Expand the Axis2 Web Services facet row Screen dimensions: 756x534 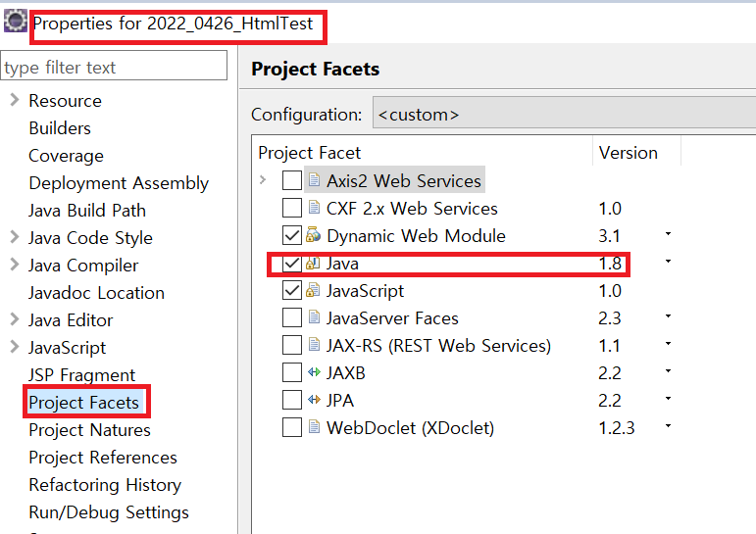263,180
